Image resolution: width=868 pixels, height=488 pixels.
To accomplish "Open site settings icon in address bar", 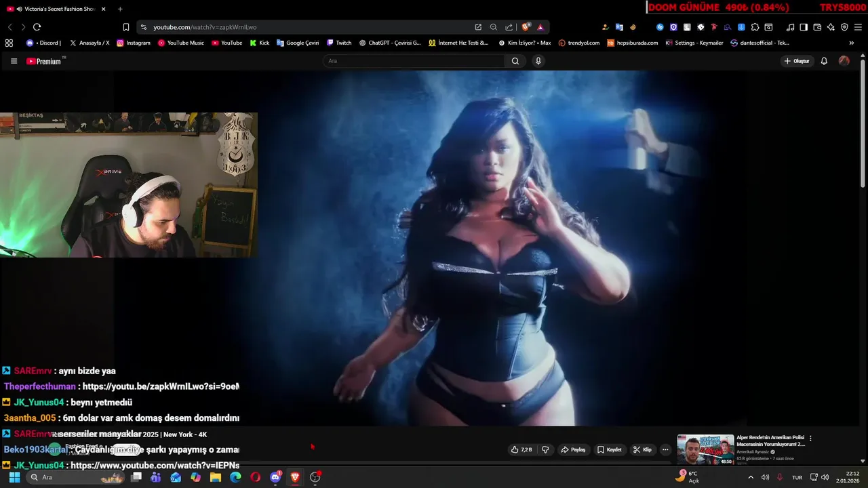I will (143, 27).
